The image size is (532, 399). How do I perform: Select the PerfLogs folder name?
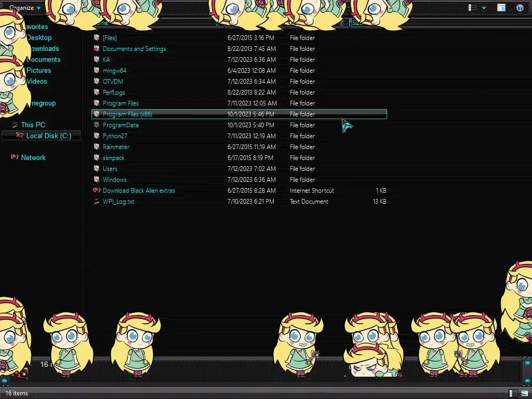(x=114, y=92)
